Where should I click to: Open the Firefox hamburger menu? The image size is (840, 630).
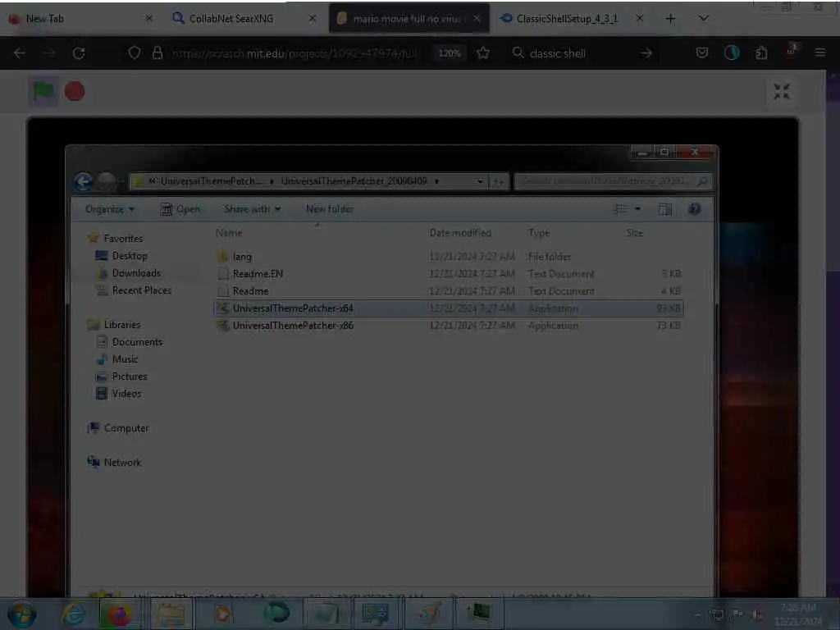point(820,52)
